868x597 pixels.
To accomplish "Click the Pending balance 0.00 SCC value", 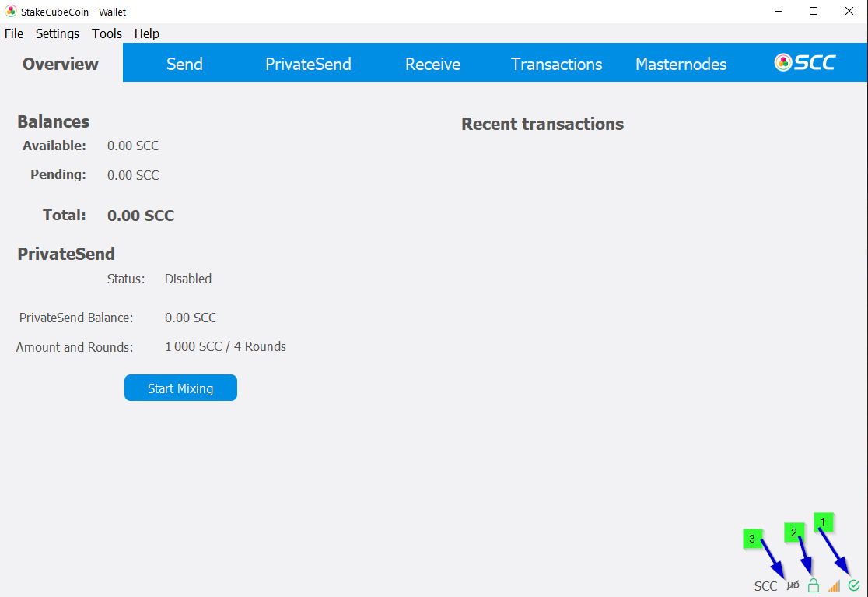I will tap(133, 175).
